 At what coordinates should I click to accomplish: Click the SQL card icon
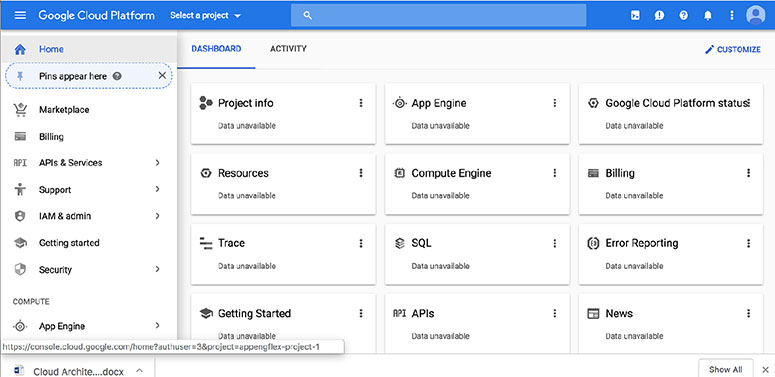click(399, 243)
